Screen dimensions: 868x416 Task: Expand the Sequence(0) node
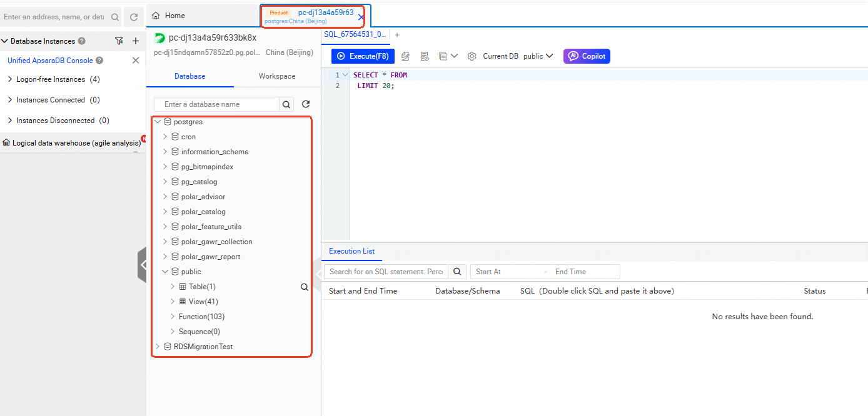173,332
